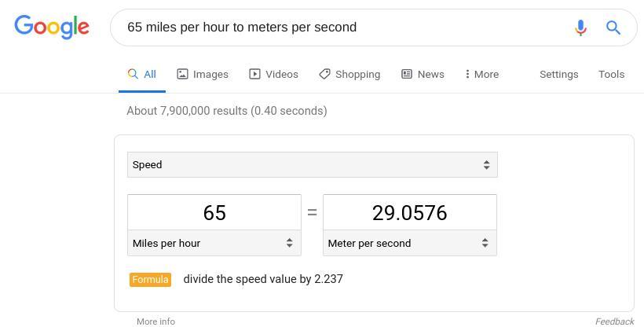Click the orange Formula label
This screenshot has height=327, width=644.
point(150,279)
